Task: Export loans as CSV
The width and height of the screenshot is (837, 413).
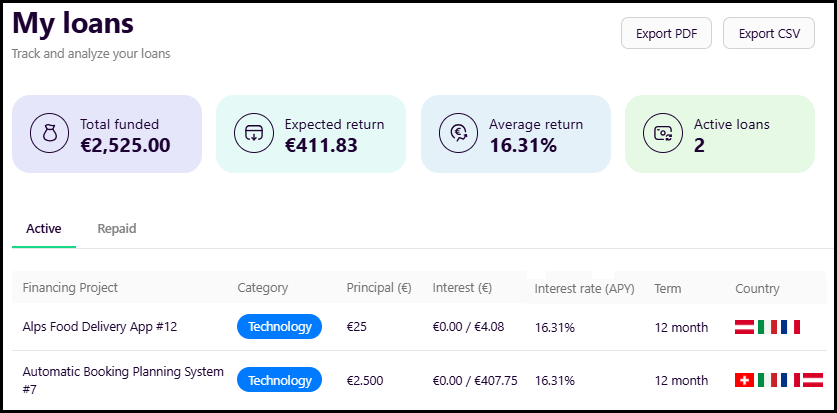Action: (769, 33)
